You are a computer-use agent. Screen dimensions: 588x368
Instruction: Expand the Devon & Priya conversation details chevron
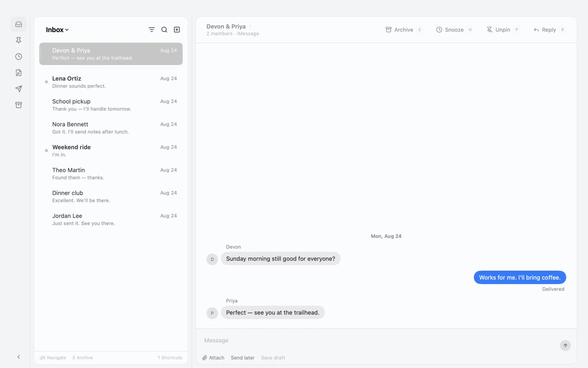pos(250,26)
